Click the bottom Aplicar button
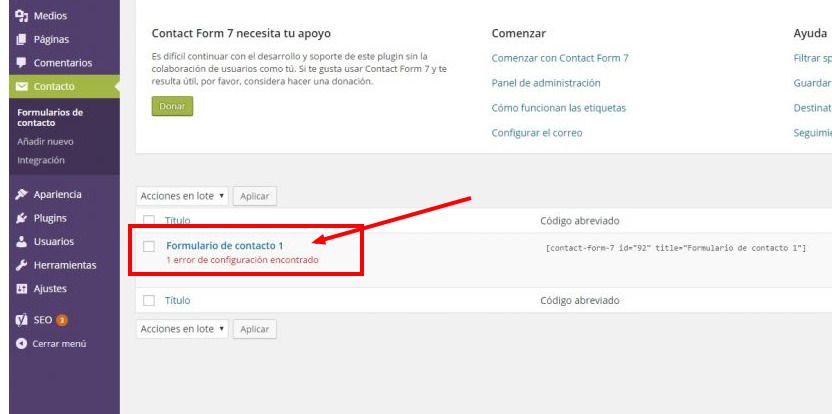 pos(255,329)
